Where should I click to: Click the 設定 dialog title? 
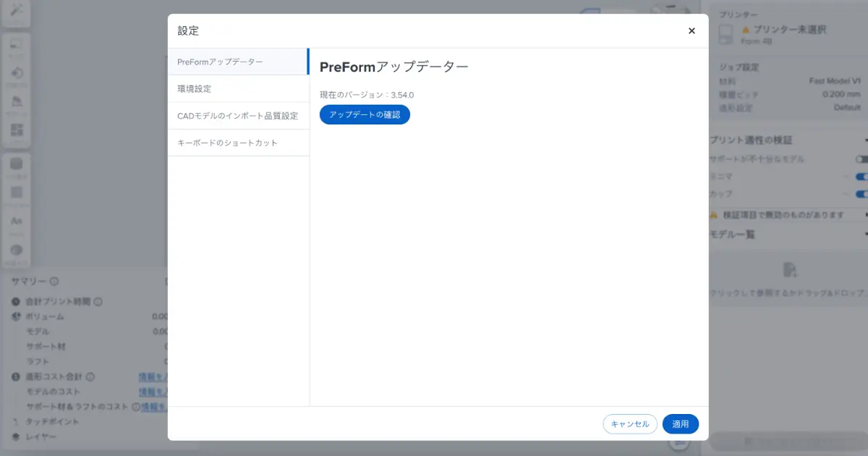point(188,31)
